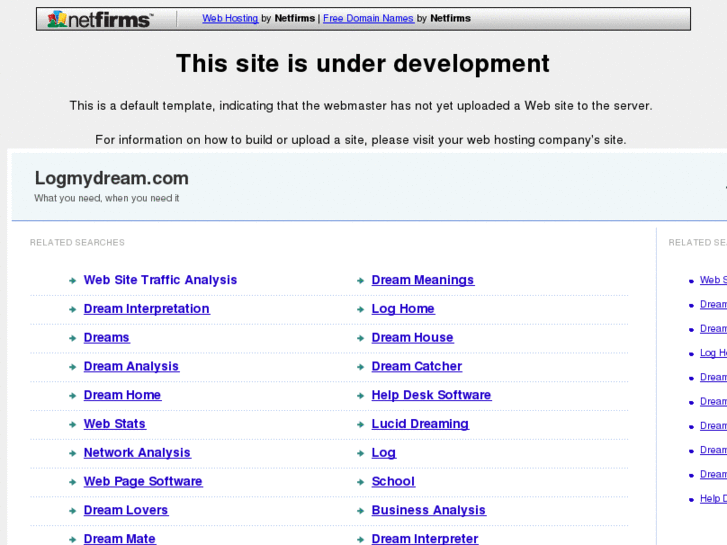Open Help Desk Software search link

click(x=432, y=395)
